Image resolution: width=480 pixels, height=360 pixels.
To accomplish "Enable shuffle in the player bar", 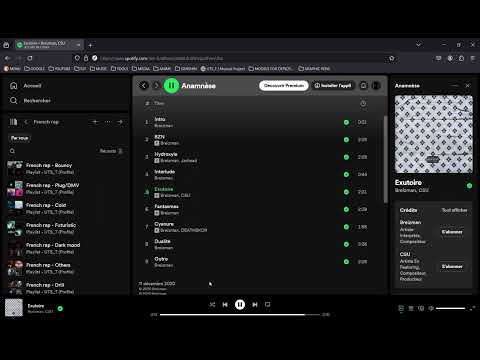I will [212, 305].
